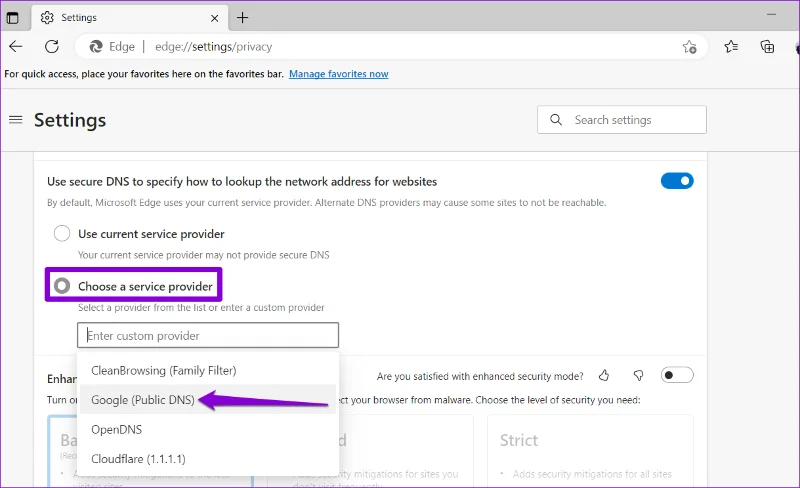
Task: Enable the enhanced security mode toggle
Action: [x=677, y=375]
